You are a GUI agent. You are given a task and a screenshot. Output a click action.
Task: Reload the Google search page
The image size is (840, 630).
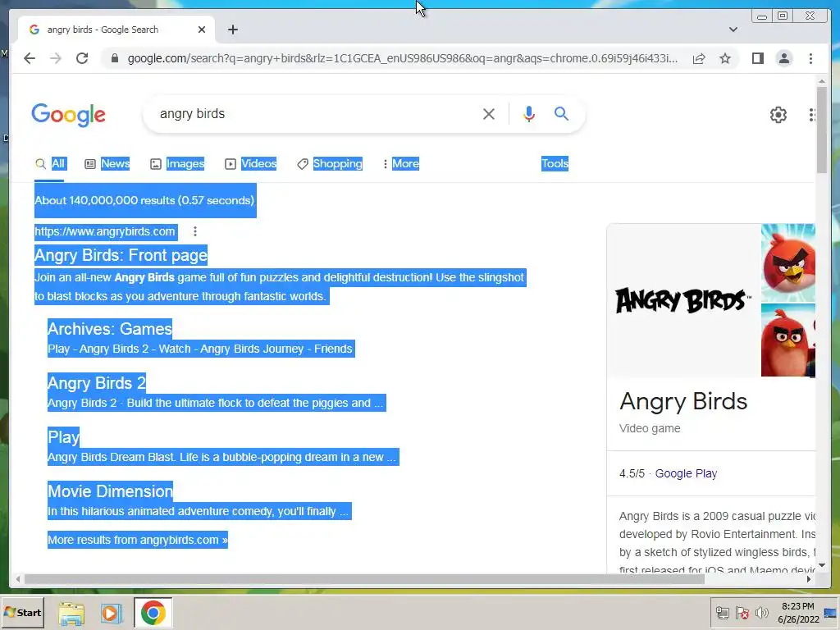tap(82, 58)
